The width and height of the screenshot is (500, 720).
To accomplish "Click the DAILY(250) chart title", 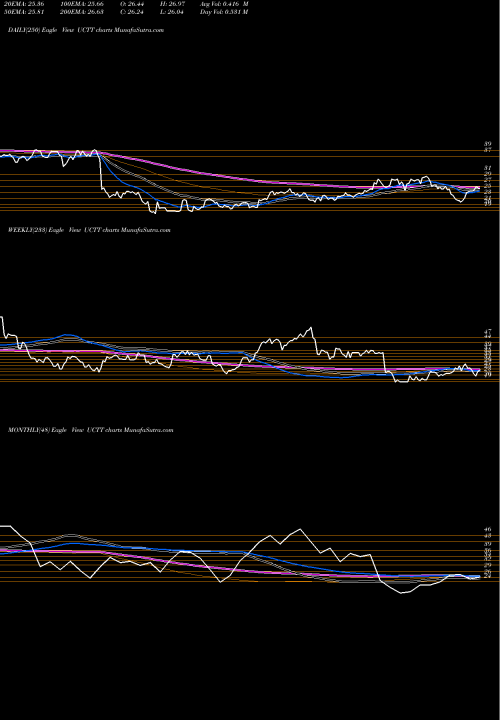I will [86, 30].
